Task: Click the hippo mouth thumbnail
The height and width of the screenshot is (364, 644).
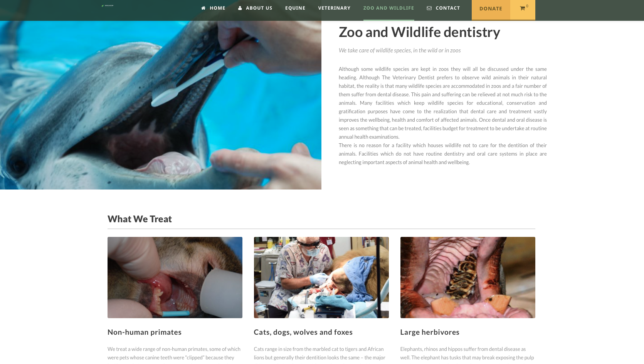Action: pos(468,277)
